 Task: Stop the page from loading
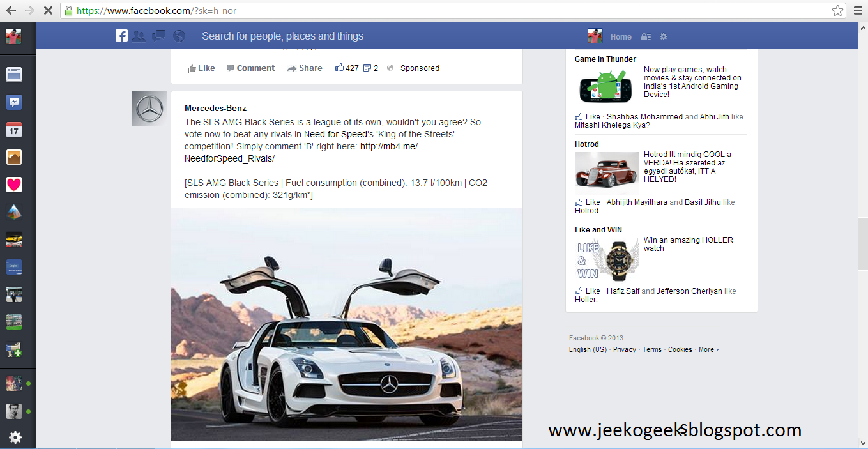coord(48,11)
